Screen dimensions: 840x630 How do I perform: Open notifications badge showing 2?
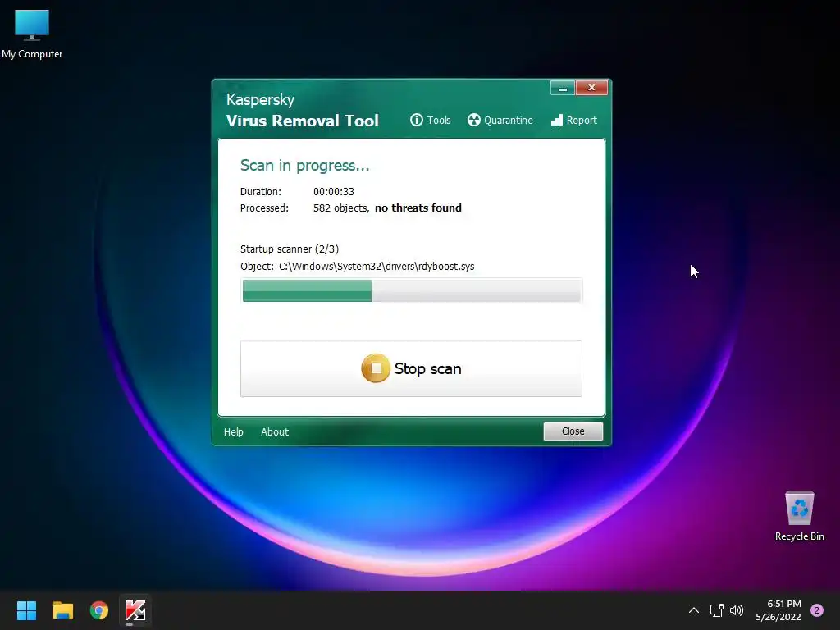click(x=817, y=610)
